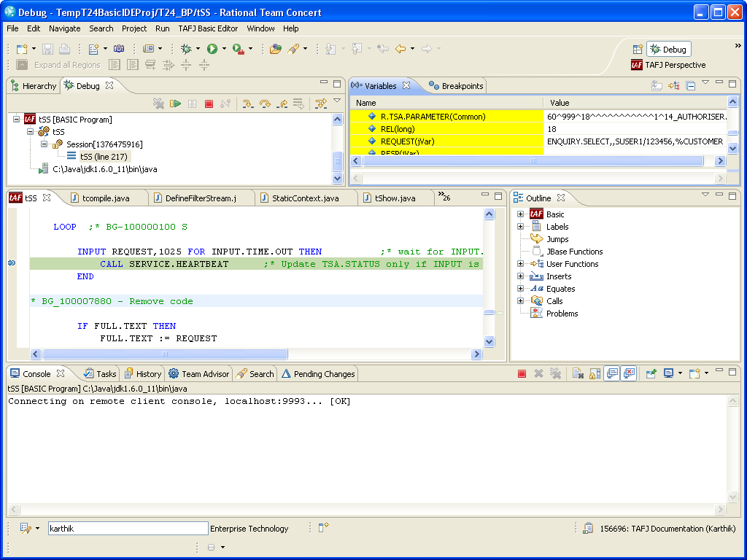Click the Resume button in Debug view

point(175,104)
